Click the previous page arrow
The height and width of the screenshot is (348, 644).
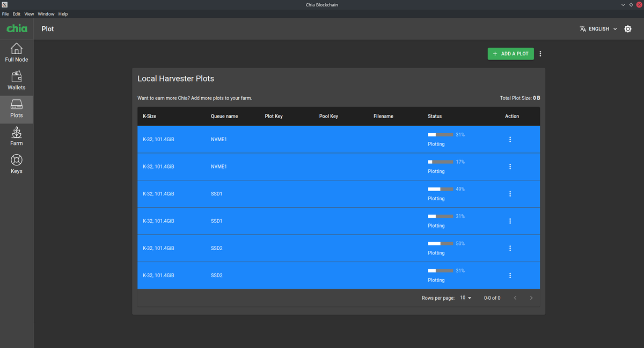(515, 298)
